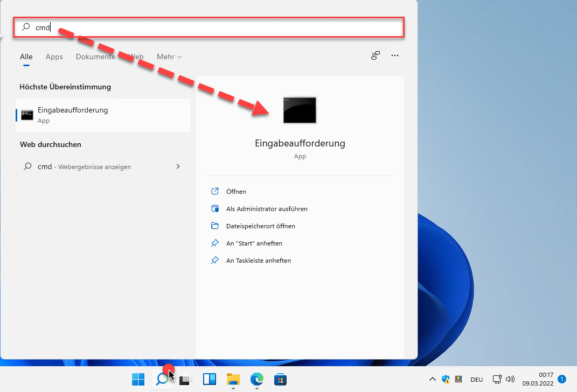
Task: Open the volume speaker tray icon
Action: [x=510, y=379]
